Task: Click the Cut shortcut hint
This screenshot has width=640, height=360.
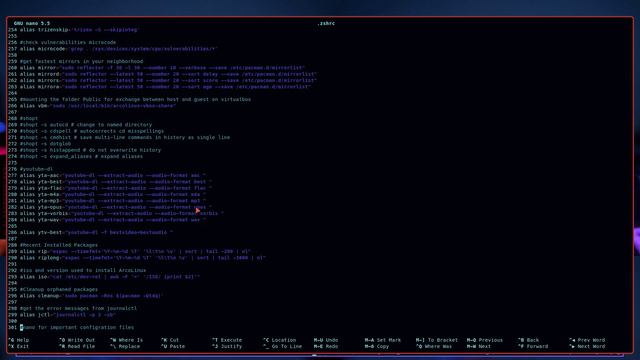Action: click(170, 340)
